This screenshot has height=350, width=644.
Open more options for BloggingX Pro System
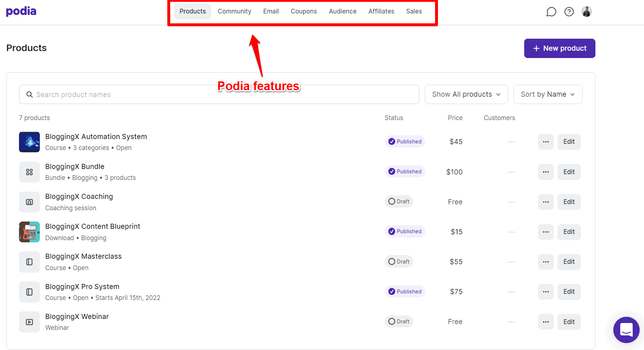546,292
